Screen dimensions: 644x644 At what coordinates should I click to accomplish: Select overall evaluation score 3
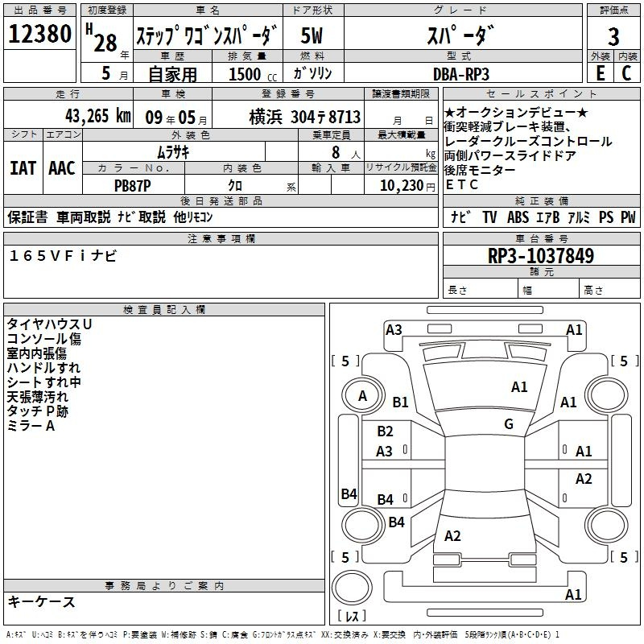pos(613,37)
